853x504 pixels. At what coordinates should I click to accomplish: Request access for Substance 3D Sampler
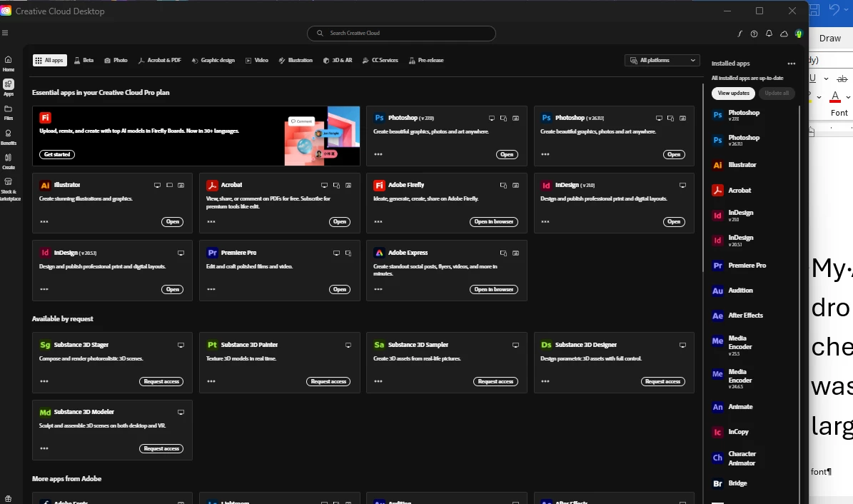tap(495, 381)
